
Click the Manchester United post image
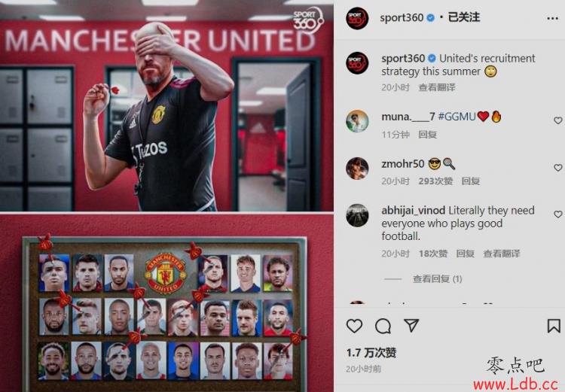point(166,196)
